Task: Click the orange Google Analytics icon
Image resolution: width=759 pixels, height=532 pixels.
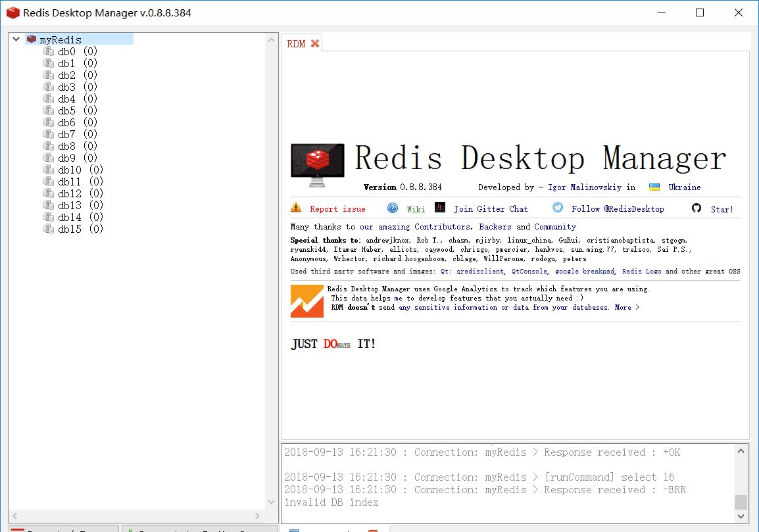Action: (x=306, y=301)
